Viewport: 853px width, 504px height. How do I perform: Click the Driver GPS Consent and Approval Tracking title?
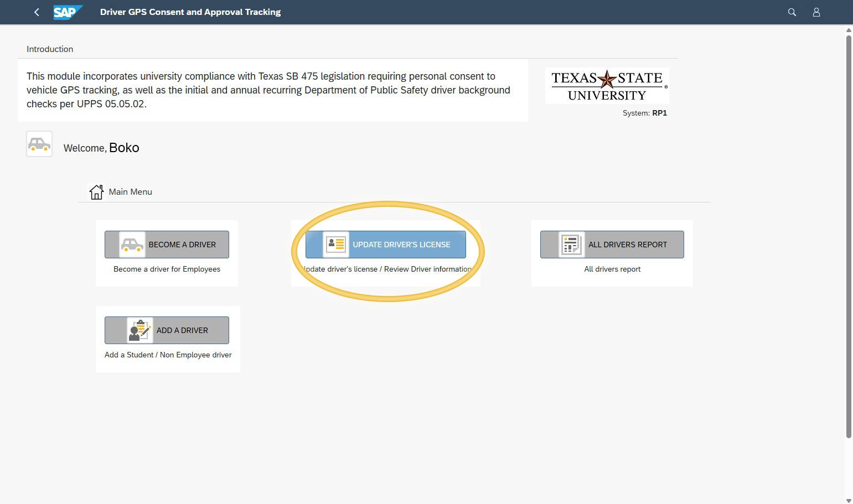(190, 12)
